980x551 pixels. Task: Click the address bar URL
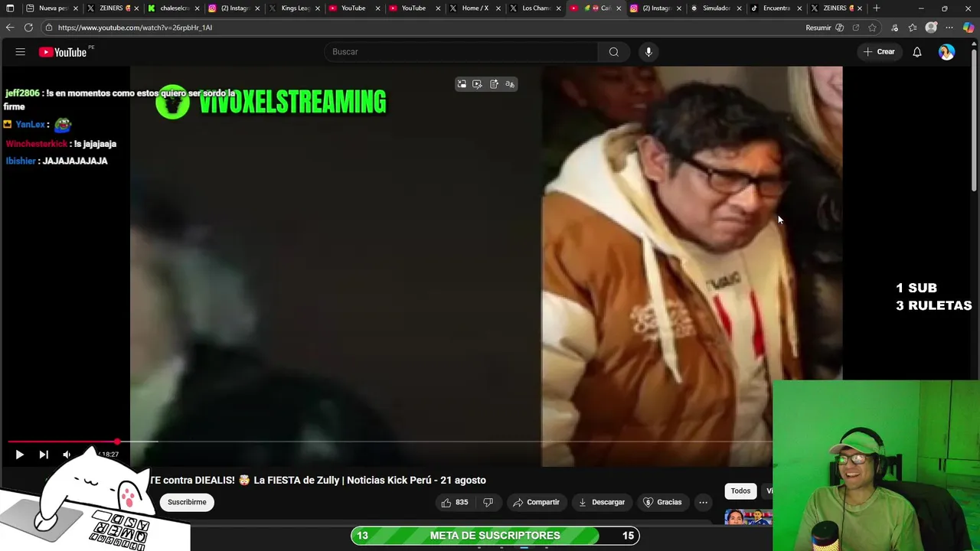click(135, 28)
